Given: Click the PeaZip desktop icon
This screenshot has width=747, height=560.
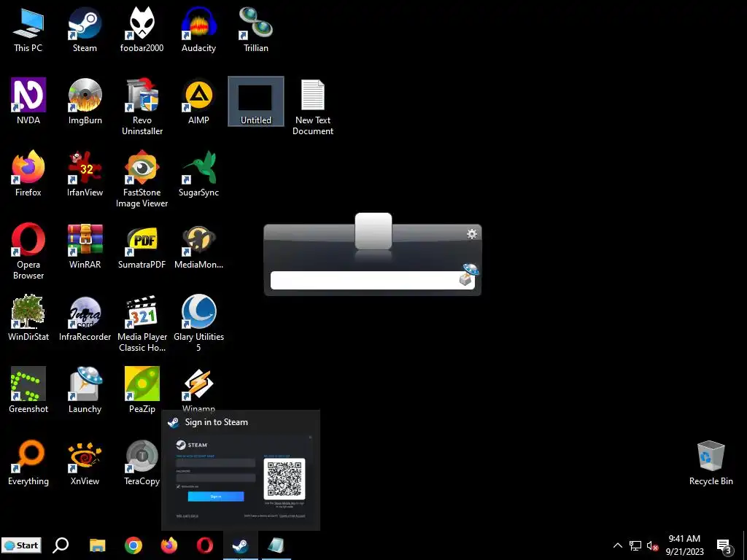Looking at the screenshot, I should pos(142,391).
